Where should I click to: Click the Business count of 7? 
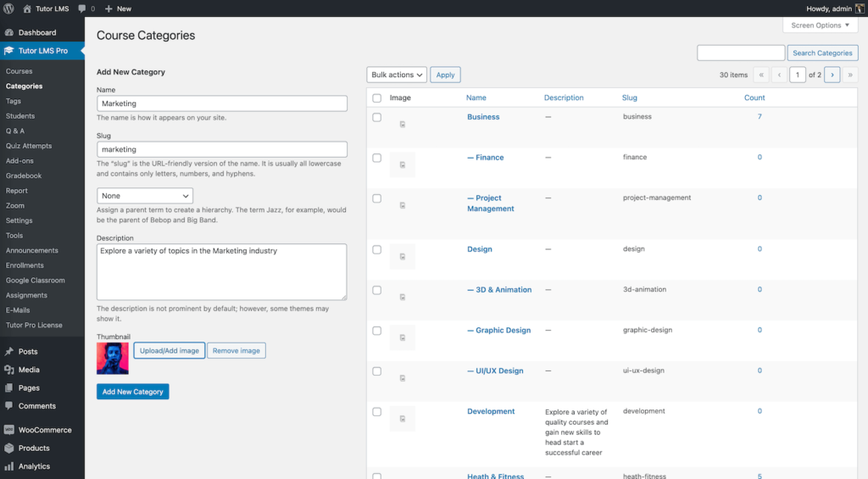point(759,116)
